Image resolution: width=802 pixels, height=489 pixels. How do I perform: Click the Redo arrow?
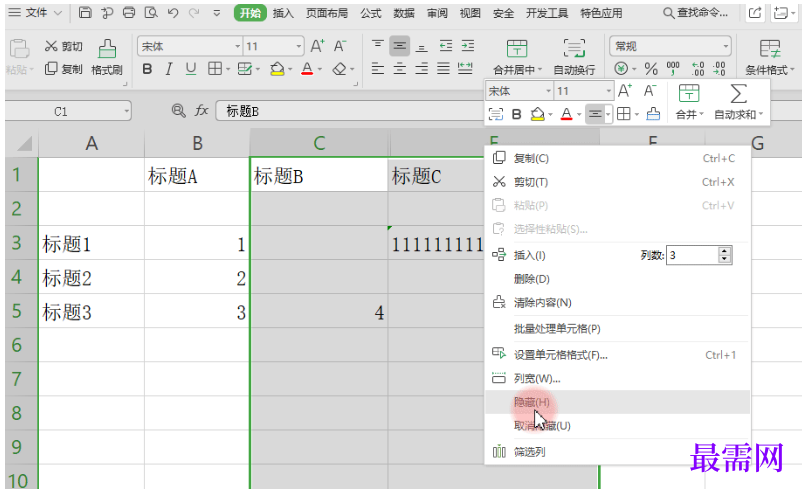tap(194, 13)
